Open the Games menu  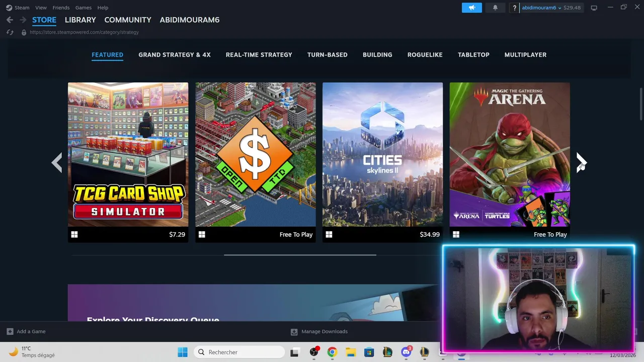[x=84, y=8]
